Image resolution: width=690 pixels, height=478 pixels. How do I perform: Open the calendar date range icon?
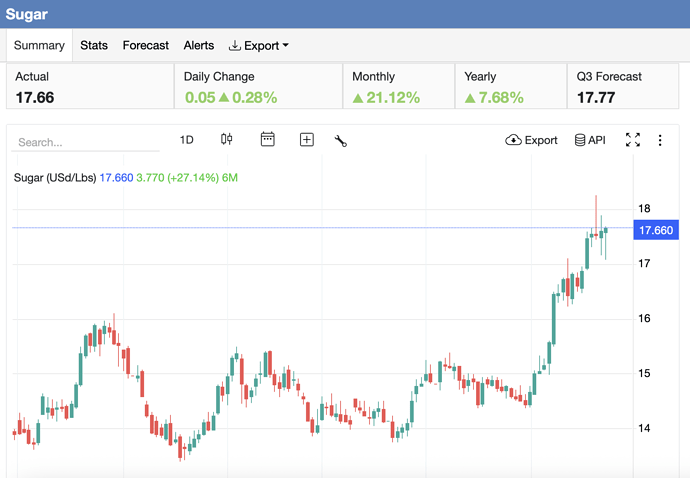268,140
